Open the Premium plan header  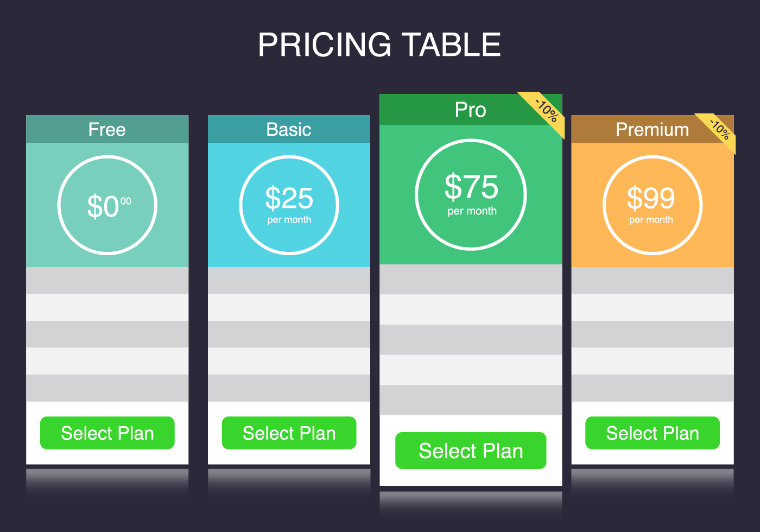[x=653, y=129]
